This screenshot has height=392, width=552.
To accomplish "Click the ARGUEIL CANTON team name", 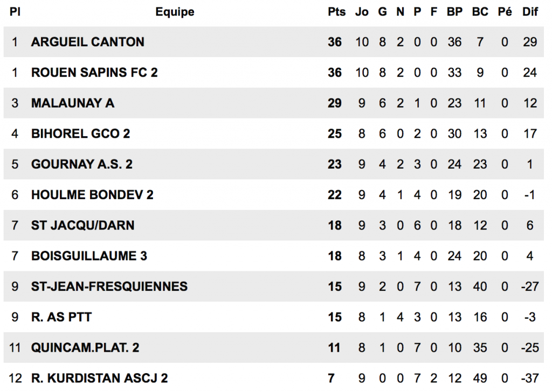I will (x=87, y=42).
